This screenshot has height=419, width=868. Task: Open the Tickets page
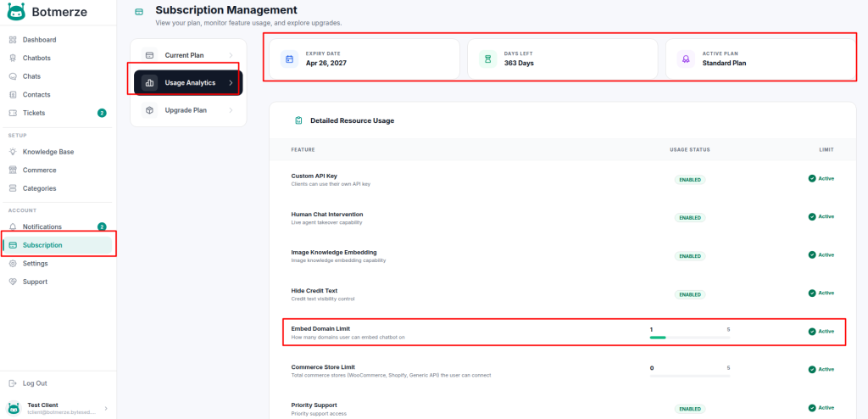tap(58, 113)
